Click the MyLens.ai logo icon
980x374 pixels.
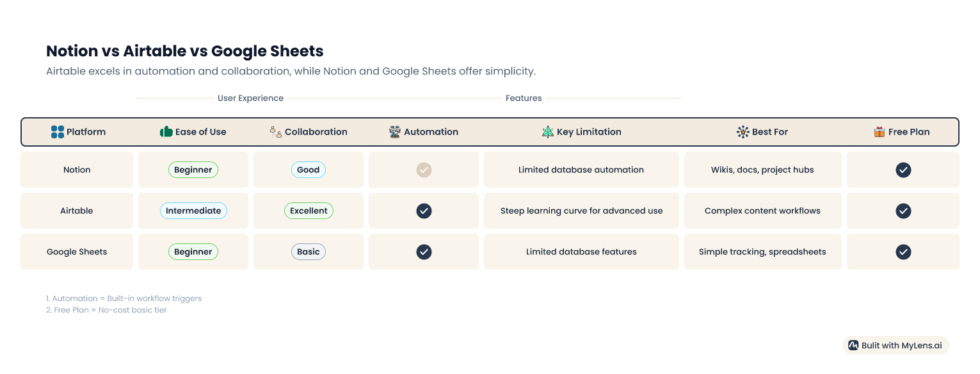tap(853, 345)
